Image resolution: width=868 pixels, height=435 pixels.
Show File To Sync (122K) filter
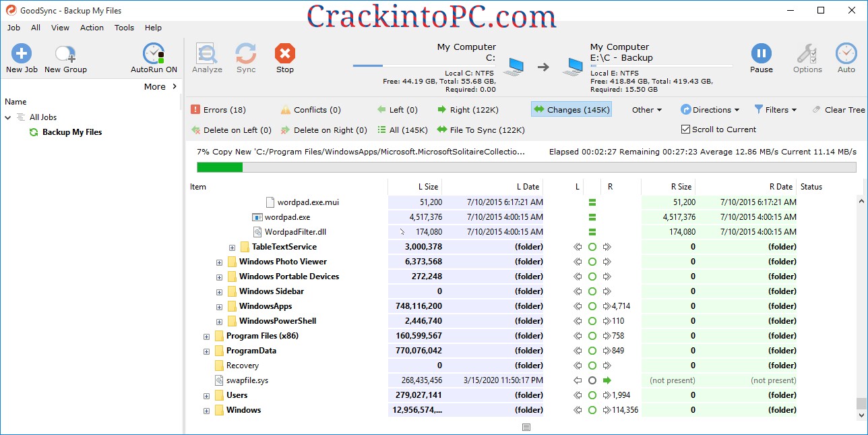coord(481,130)
